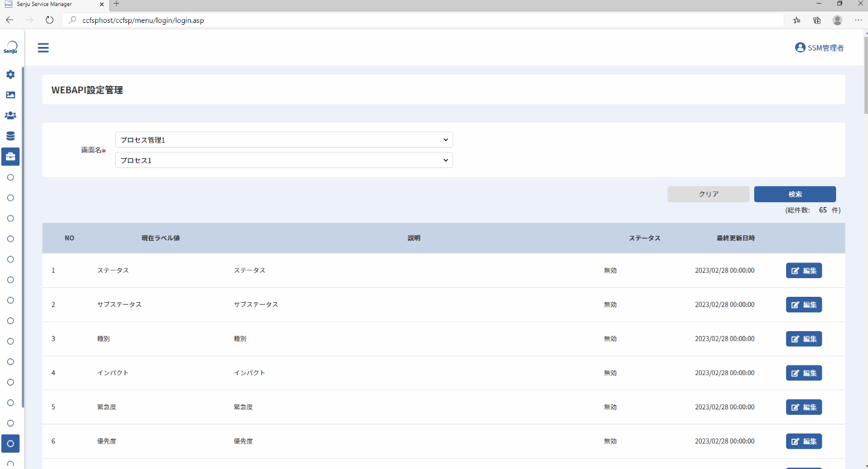Click the SSM管理者 user name
This screenshot has width=868, height=469.
pos(826,48)
